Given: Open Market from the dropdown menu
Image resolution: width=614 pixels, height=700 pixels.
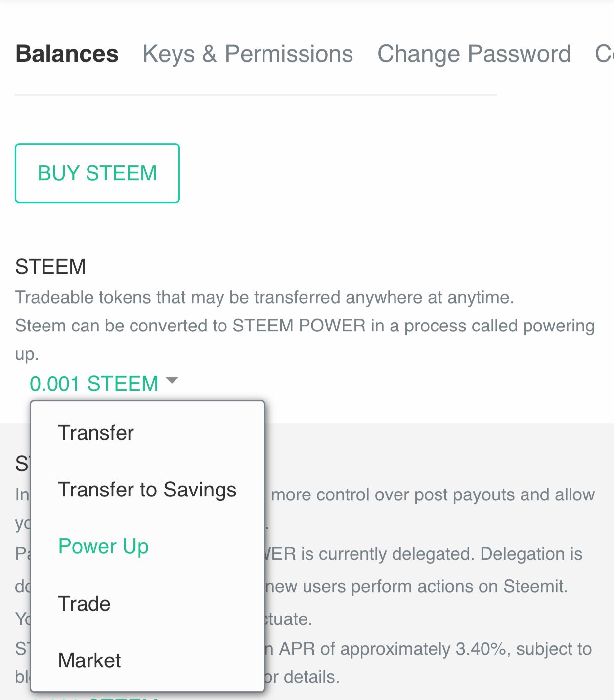Looking at the screenshot, I should click(x=89, y=660).
